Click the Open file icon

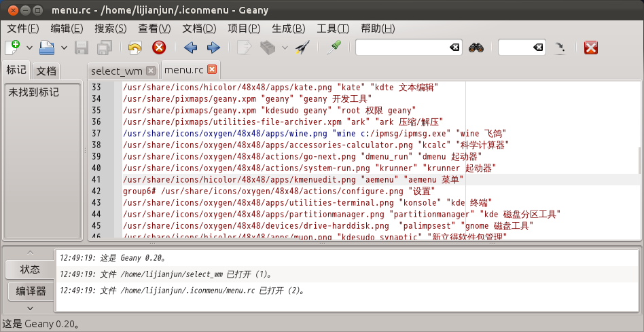(x=48, y=48)
